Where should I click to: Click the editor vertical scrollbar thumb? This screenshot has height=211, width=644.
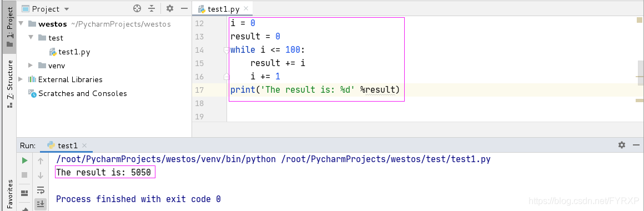[x=640, y=73]
